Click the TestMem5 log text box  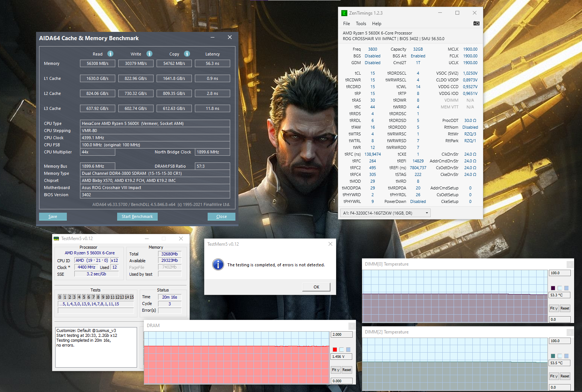(x=96, y=347)
